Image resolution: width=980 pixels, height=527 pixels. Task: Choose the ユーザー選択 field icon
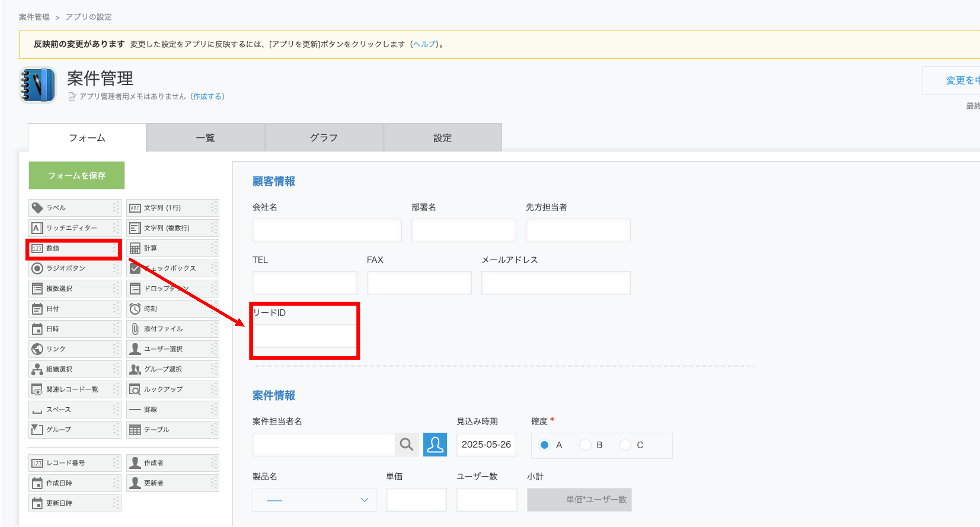[x=135, y=349]
